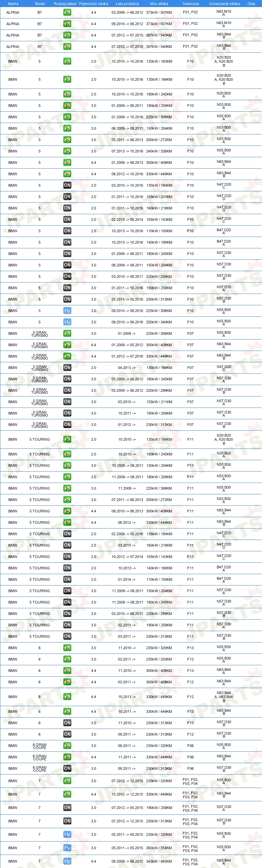Screen dimensions: 262x868
Task: Click 6 GRAN COUPE model in the 4.4 row
Action: click(x=40, y=757)
